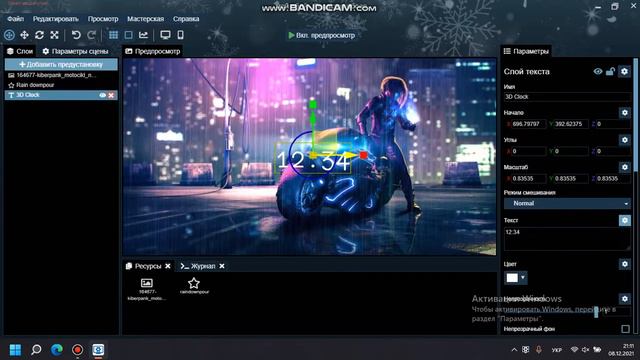
Task: Toggle the square bounds outline icon
Action: coord(128,35)
